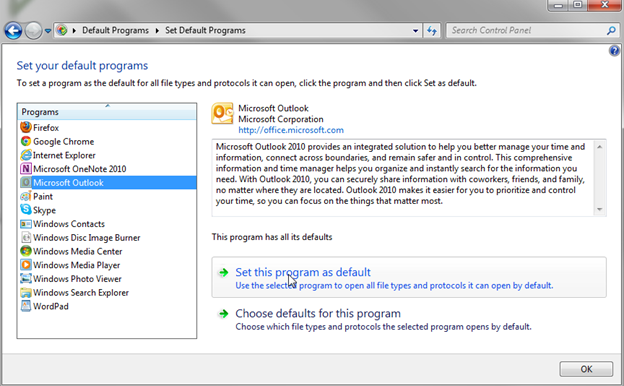
Task: Click the Windows Photo Viewer icon
Action: tap(26, 279)
